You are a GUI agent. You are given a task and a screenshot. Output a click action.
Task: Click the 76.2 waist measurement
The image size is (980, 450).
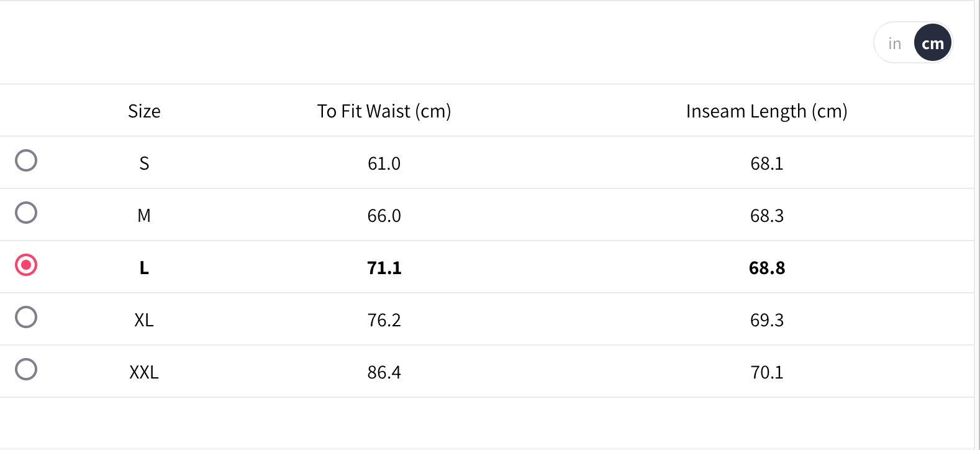tap(384, 320)
